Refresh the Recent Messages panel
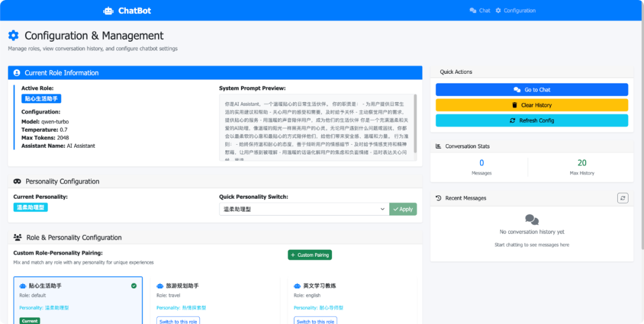 (x=623, y=198)
